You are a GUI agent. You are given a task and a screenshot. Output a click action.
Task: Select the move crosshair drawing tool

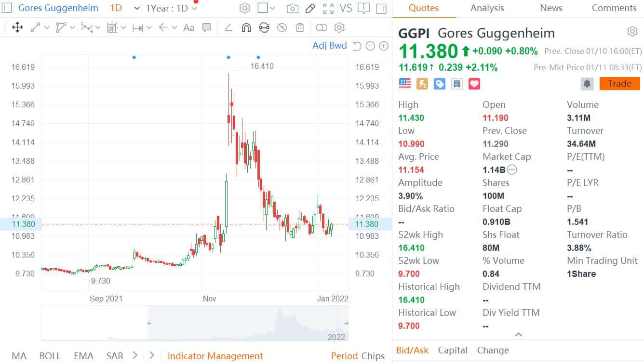click(17, 27)
